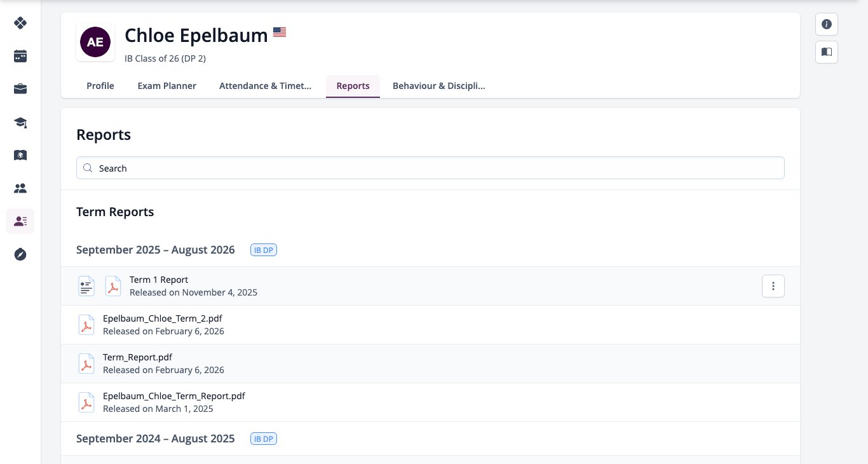Click the diamond logo at sidebar top
Viewport: 868px width, 464px height.
pyautogui.click(x=20, y=23)
